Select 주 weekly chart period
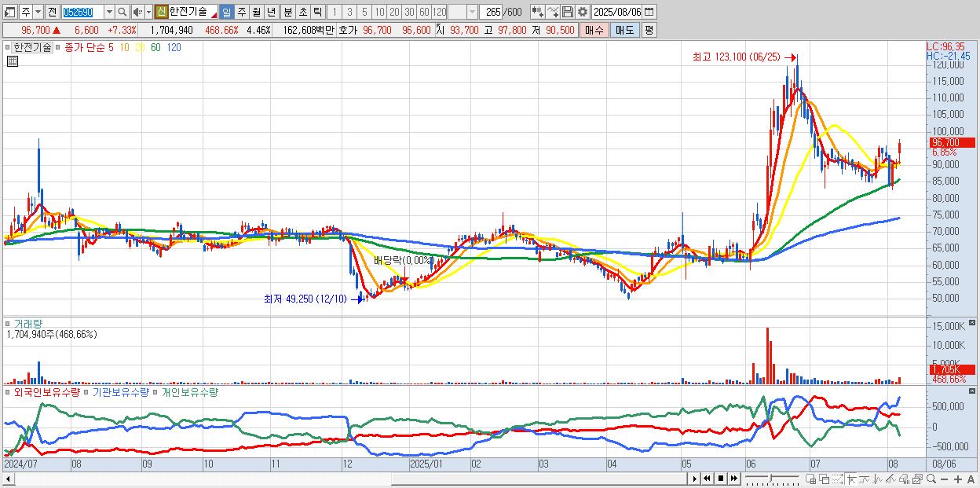Screen dimensions: 980x488 pyautogui.click(x=241, y=12)
